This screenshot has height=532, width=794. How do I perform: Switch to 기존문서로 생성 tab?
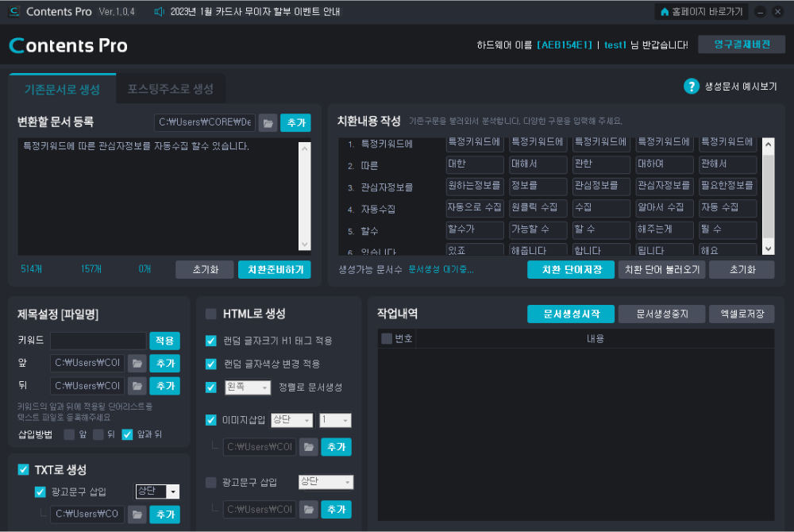pos(62,90)
